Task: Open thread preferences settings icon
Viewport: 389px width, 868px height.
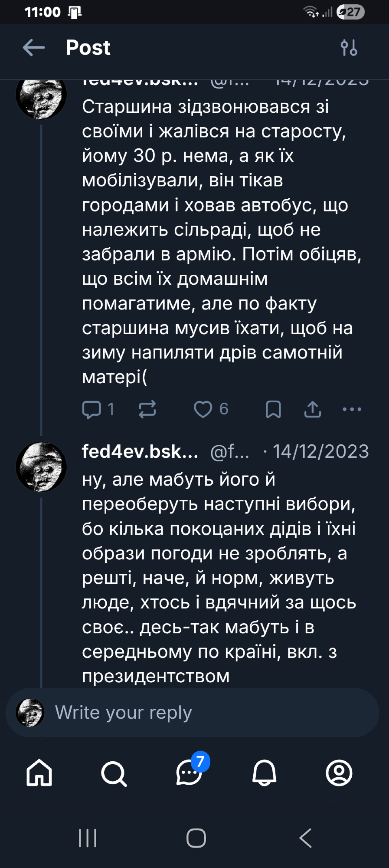Action: click(x=349, y=48)
